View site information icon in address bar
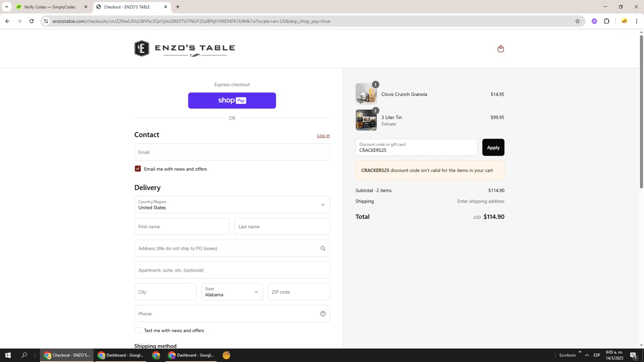 pos(46,21)
